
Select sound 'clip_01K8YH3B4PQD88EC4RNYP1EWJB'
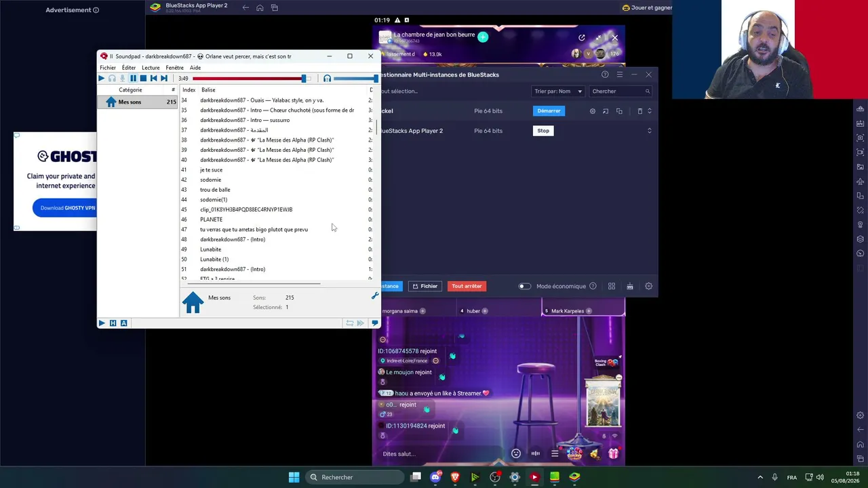[276, 210]
